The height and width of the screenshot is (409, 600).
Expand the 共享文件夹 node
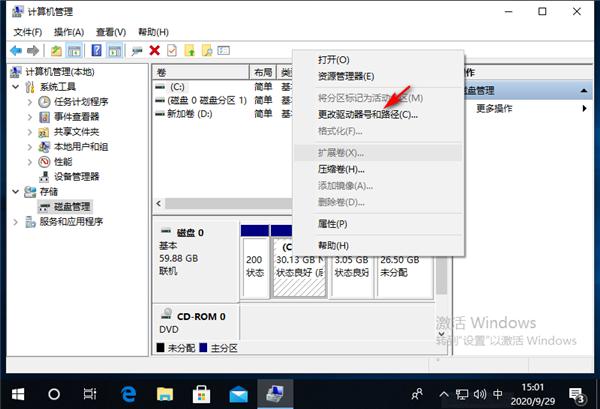[x=30, y=132]
